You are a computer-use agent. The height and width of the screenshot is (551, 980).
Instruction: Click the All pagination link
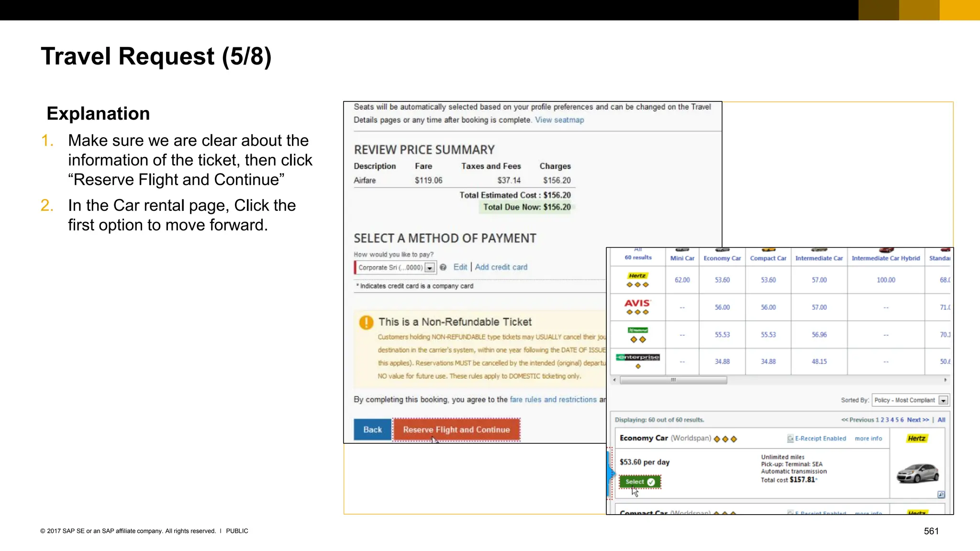click(941, 420)
